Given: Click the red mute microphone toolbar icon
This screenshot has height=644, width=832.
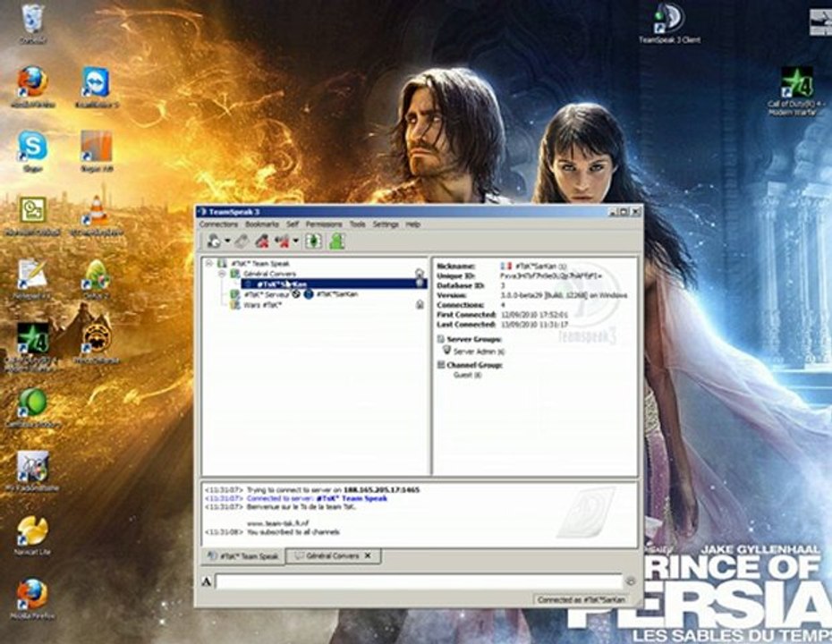Looking at the screenshot, I should pyautogui.click(x=261, y=241).
